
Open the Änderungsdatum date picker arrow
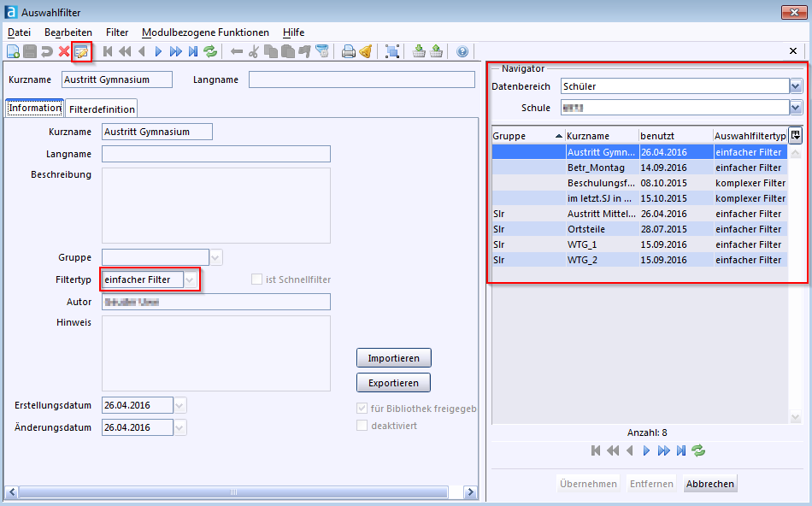tap(179, 428)
